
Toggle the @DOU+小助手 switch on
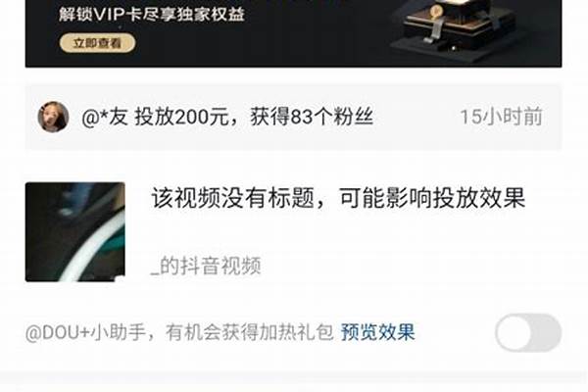click(x=528, y=333)
